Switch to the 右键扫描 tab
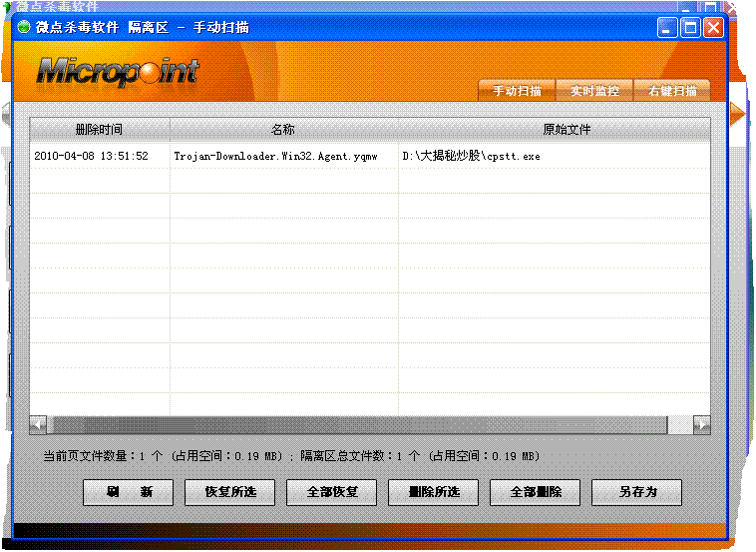This screenshot has height=552, width=756. click(x=672, y=90)
